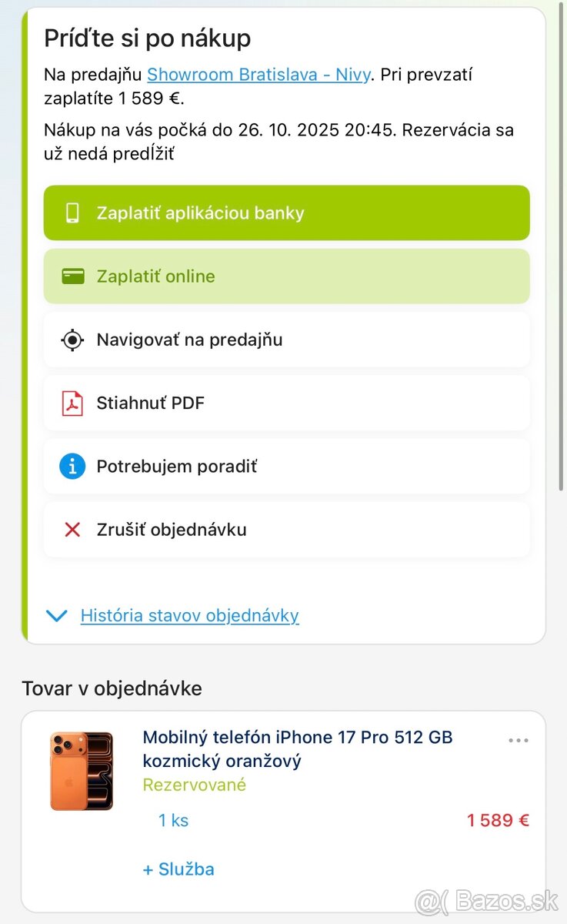
Task: Open the three-dots menu for the iPhone item
Action: [x=519, y=741]
